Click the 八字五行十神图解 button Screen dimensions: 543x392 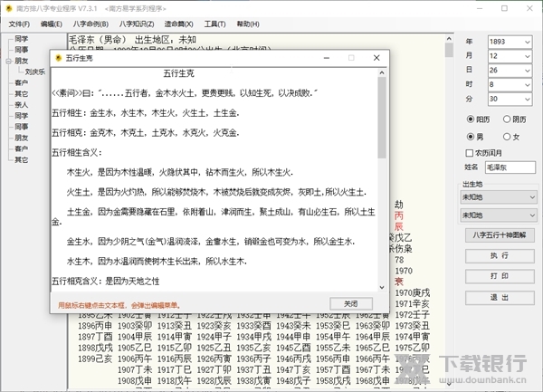click(x=500, y=235)
